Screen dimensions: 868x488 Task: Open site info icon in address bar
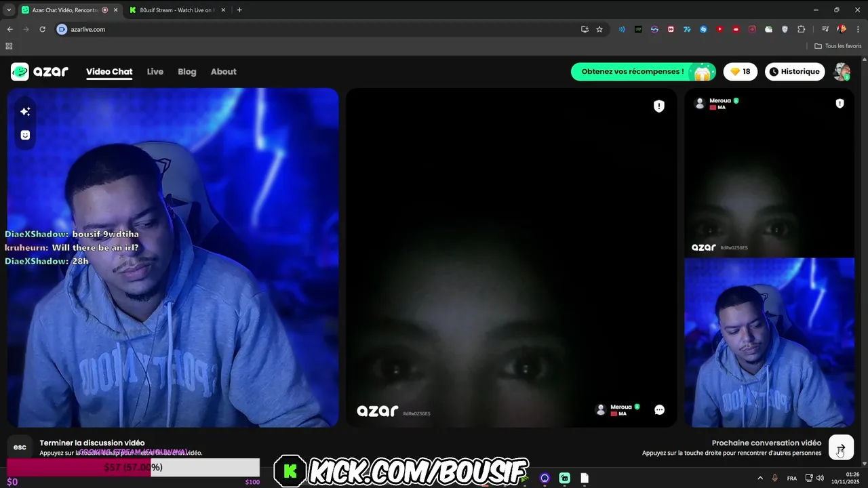click(62, 29)
